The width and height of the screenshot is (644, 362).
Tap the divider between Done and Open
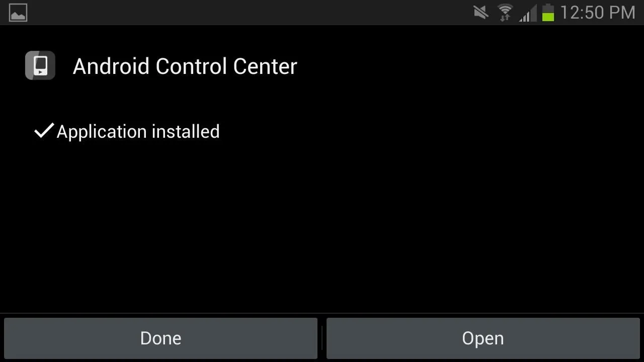pos(322,338)
